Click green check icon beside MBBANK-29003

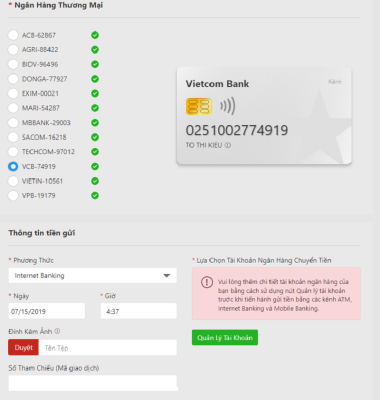(x=95, y=122)
